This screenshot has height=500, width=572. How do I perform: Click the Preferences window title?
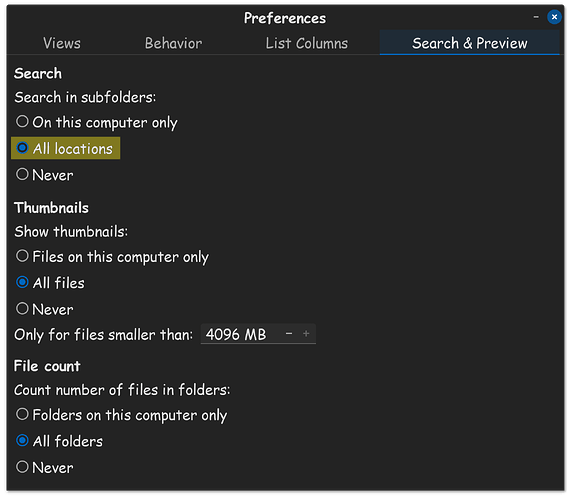(285, 18)
